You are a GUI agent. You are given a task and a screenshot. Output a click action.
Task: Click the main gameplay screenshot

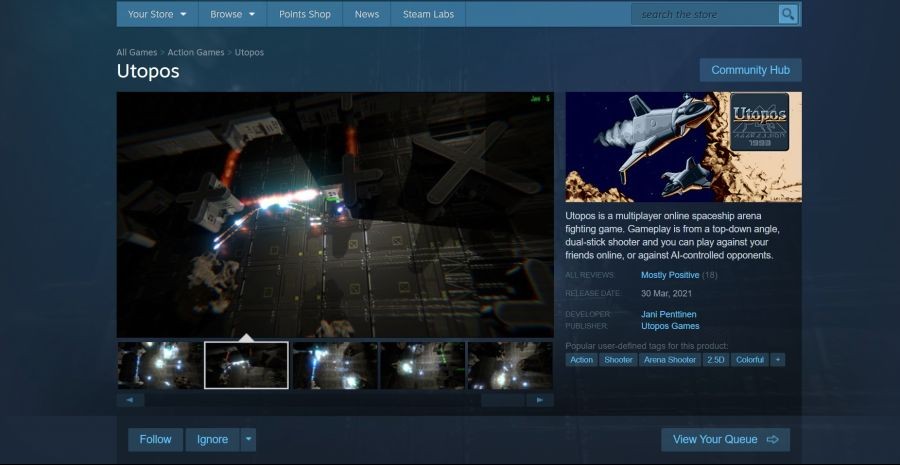tap(335, 215)
